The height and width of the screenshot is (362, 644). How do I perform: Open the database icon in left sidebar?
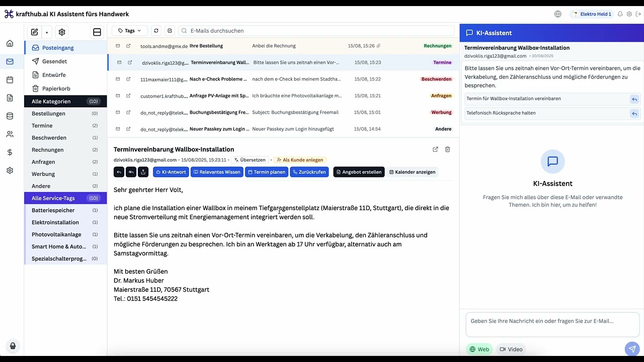10,116
